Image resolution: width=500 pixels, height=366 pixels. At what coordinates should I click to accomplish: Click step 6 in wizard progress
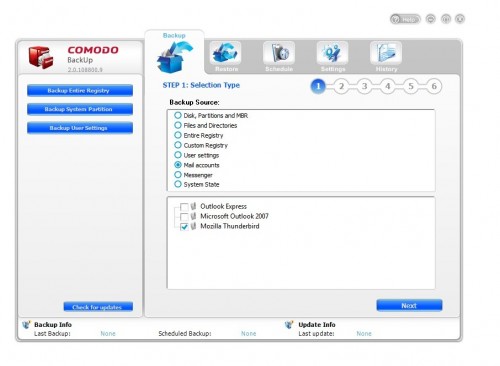pos(434,86)
